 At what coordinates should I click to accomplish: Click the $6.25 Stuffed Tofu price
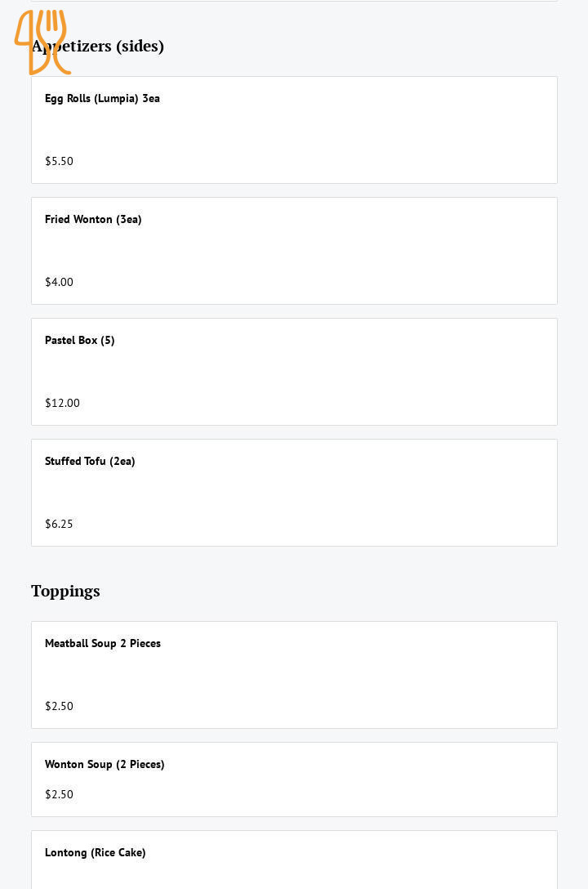point(59,525)
